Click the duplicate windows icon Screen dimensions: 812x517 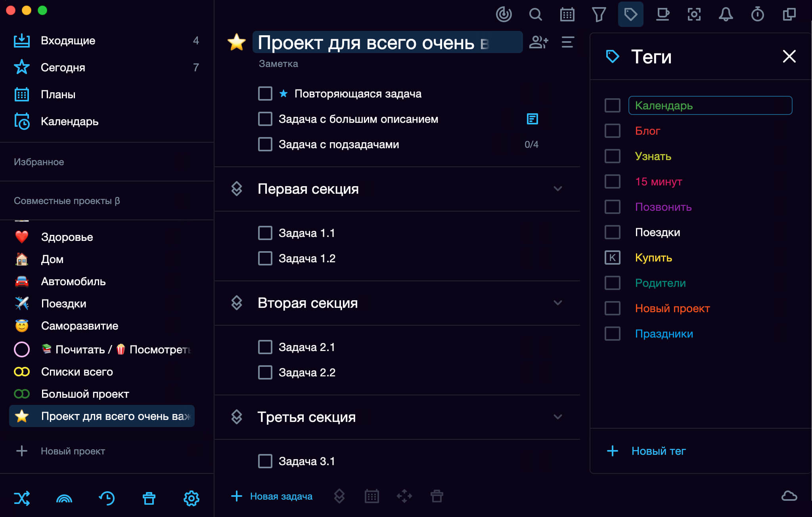[x=789, y=15]
